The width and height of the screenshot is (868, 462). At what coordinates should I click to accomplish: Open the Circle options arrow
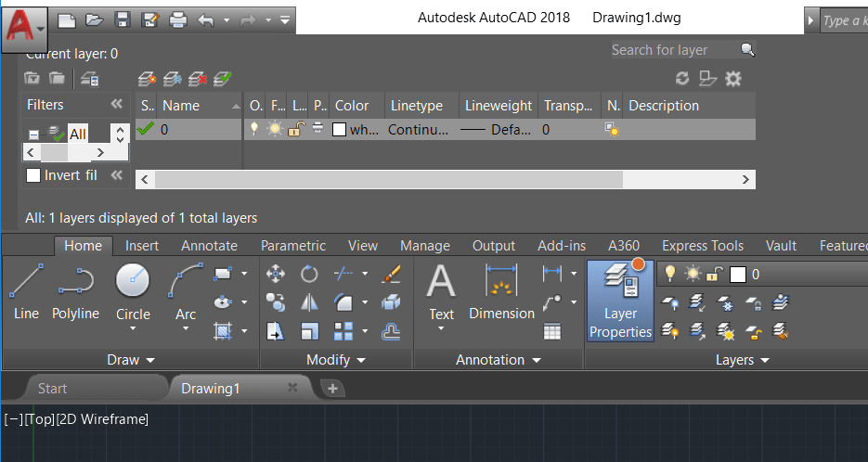pyautogui.click(x=133, y=328)
